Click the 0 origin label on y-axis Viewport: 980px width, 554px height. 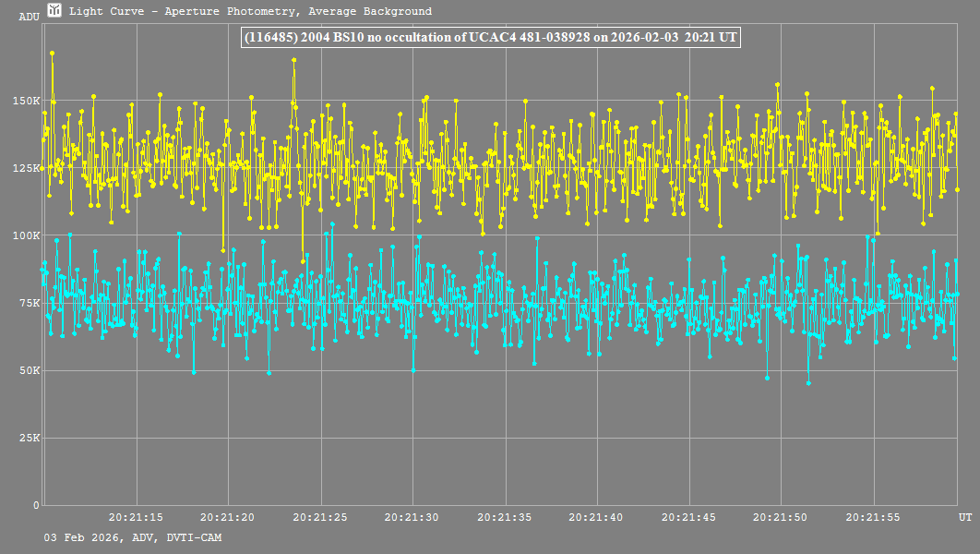(37, 505)
